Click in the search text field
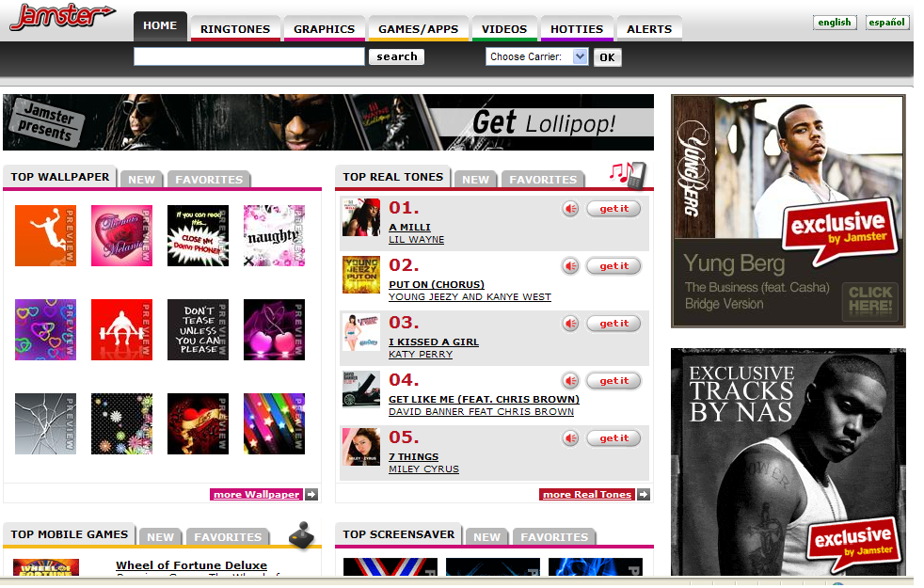The width and height of the screenshot is (924, 588). click(x=248, y=56)
